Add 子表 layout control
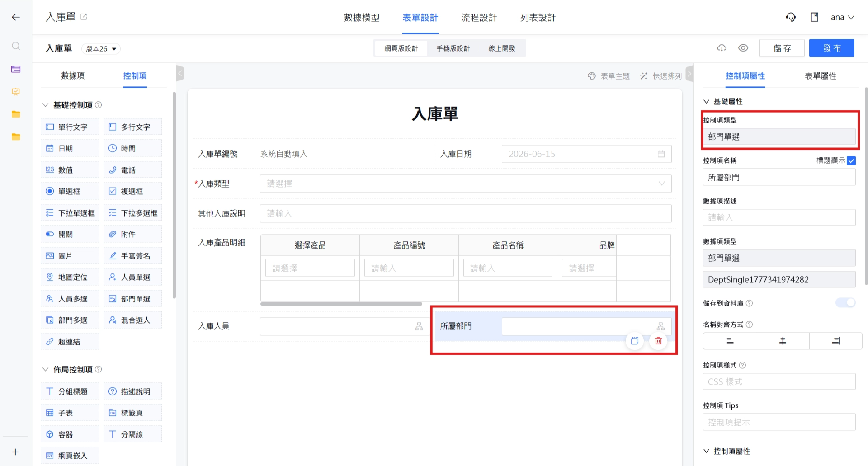This screenshot has width=868, height=466. [70, 413]
